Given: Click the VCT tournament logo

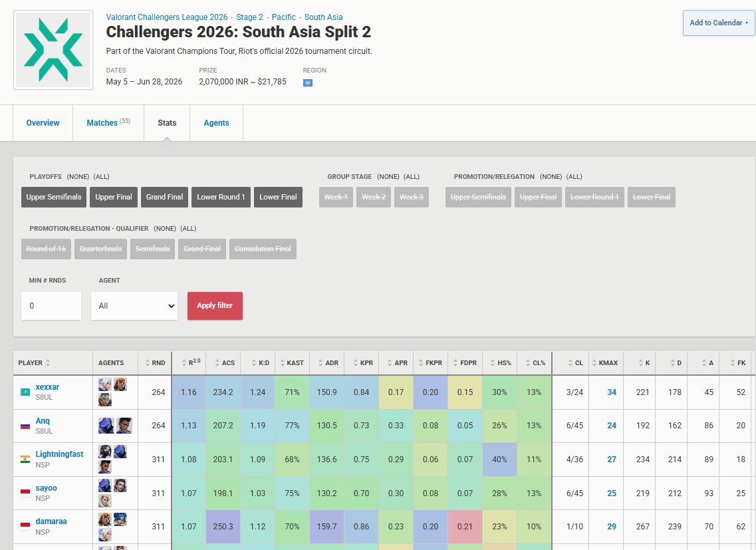Looking at the screenshot, I should coord(53,50).
